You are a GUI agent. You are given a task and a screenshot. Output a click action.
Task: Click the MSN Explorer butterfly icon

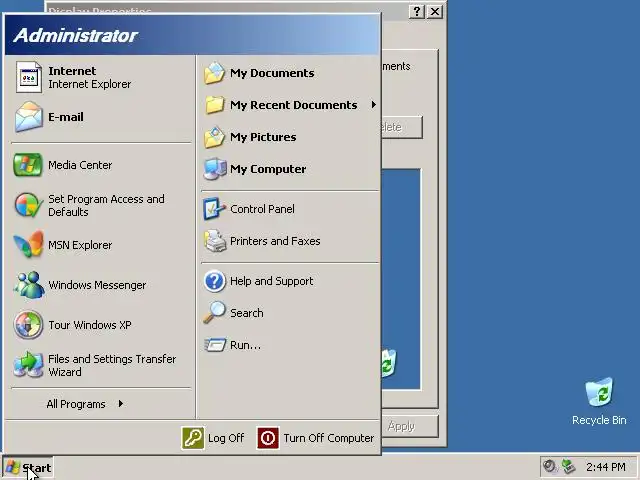28,244
